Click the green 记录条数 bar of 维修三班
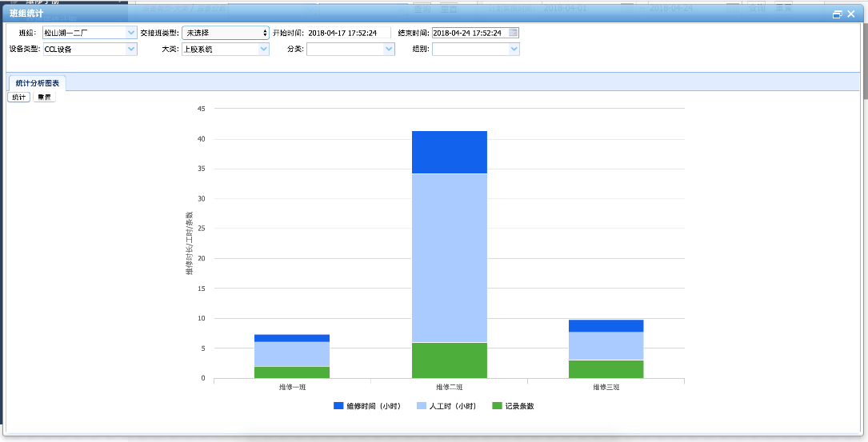This screenshot has width=868, height=442. click(606, 368)
